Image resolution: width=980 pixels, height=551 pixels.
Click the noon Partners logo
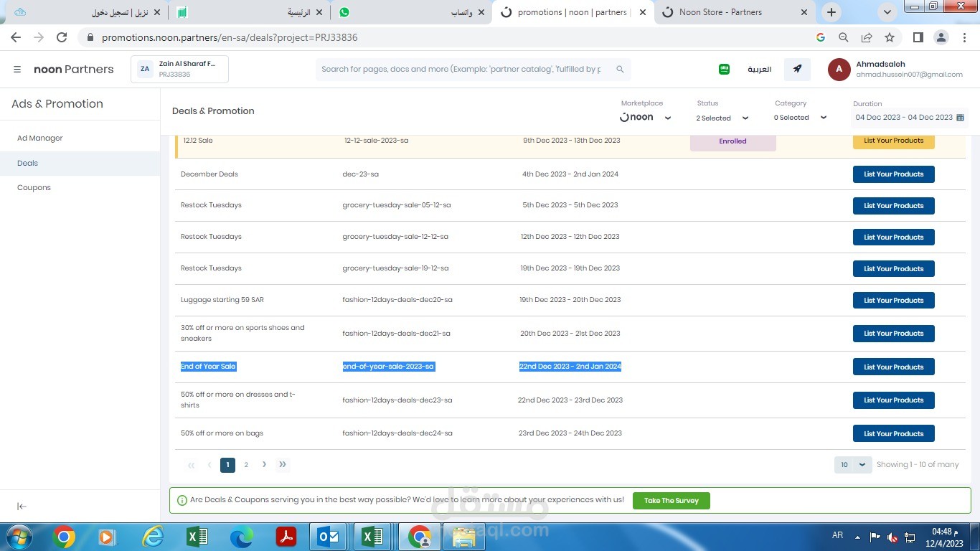74,70
